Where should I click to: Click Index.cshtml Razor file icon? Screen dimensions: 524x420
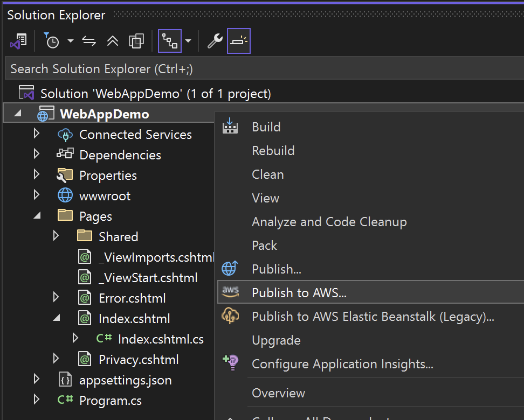(85, 318)
